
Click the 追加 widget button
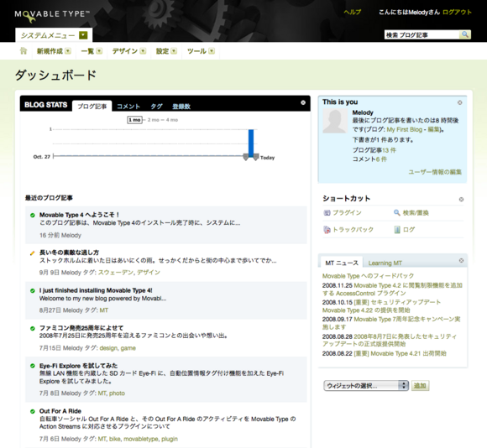(x=420, y=386)
